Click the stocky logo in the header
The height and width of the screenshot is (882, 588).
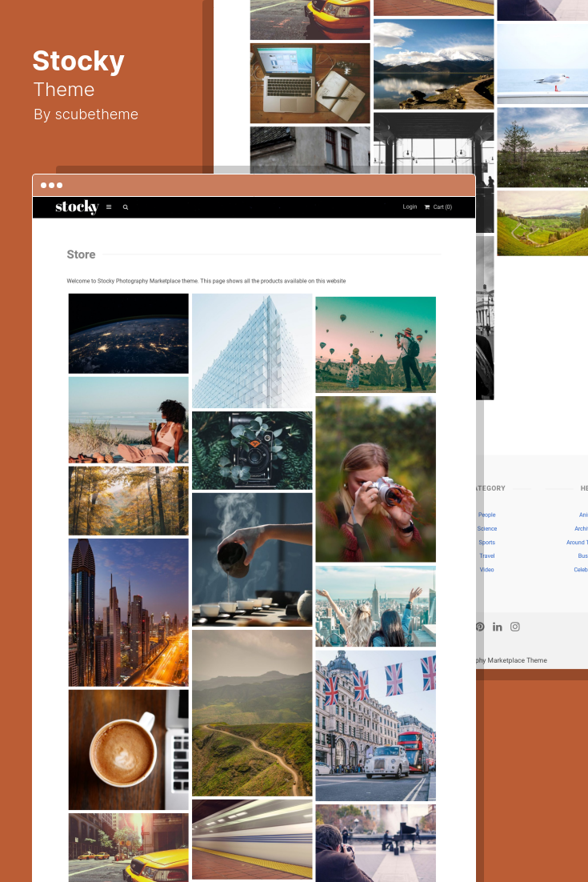click(77, 207)
